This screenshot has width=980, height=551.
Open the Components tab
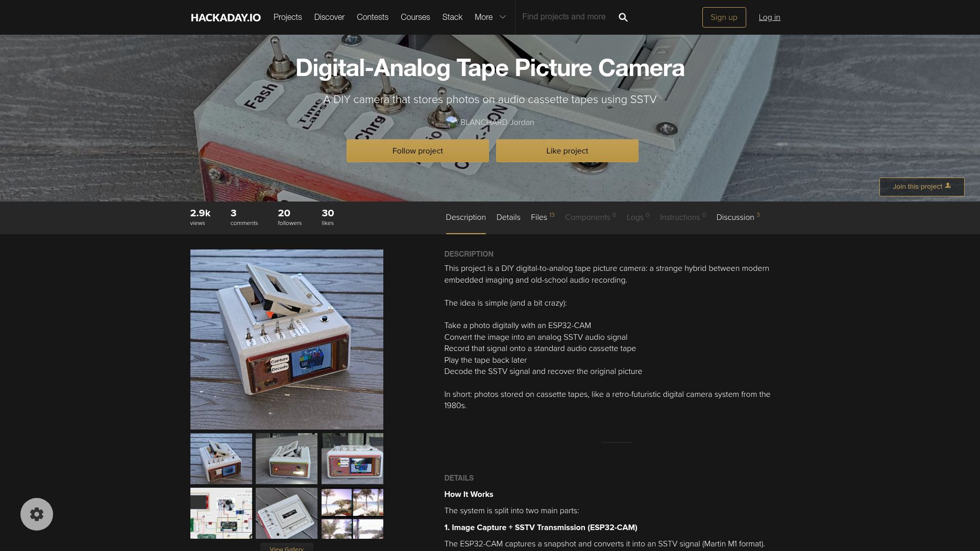(591, 217)
